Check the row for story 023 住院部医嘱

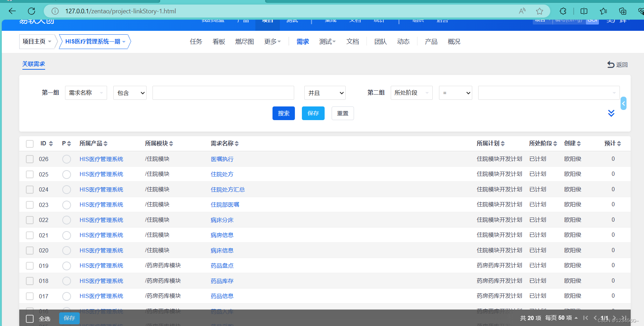click(x=30, y=205)
